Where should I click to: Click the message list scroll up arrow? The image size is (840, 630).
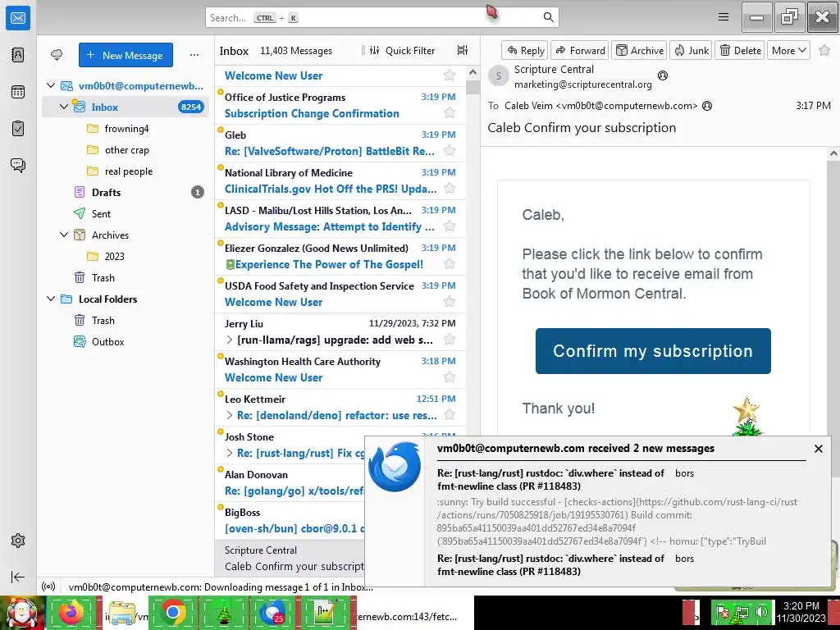click(x=472, y=72)
